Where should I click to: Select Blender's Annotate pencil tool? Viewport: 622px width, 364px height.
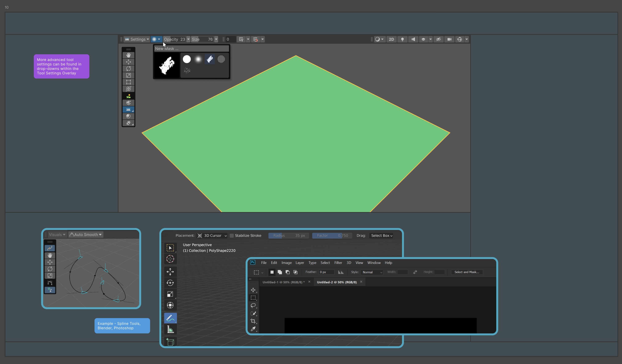pyautogui.click(x=170, y=318)
